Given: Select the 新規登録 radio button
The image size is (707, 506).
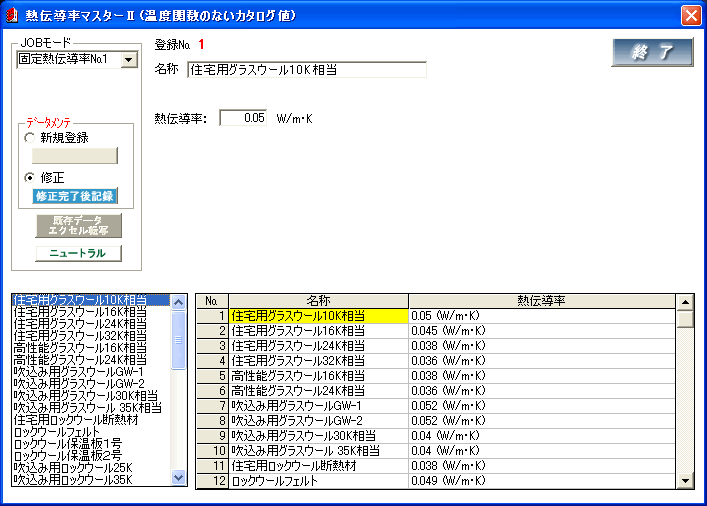Looking at the screenshot, I should click(x=29, y=138).
